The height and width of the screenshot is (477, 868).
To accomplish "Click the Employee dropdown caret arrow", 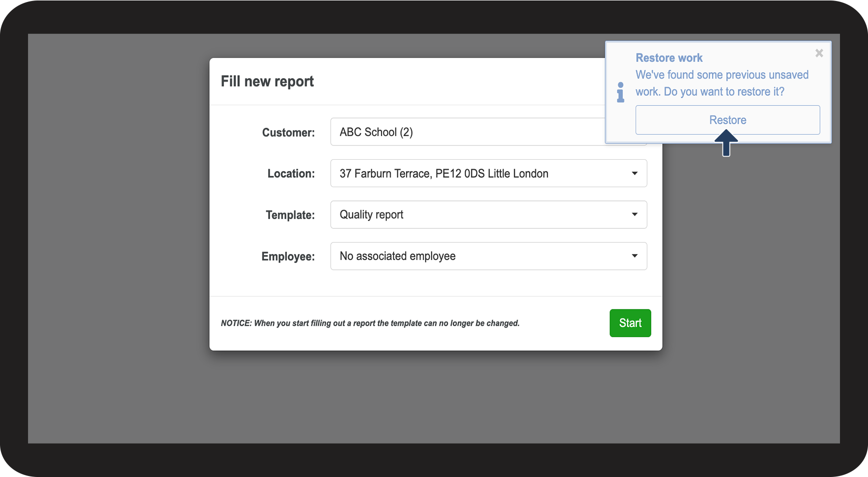I will click(x=634, y=256).
